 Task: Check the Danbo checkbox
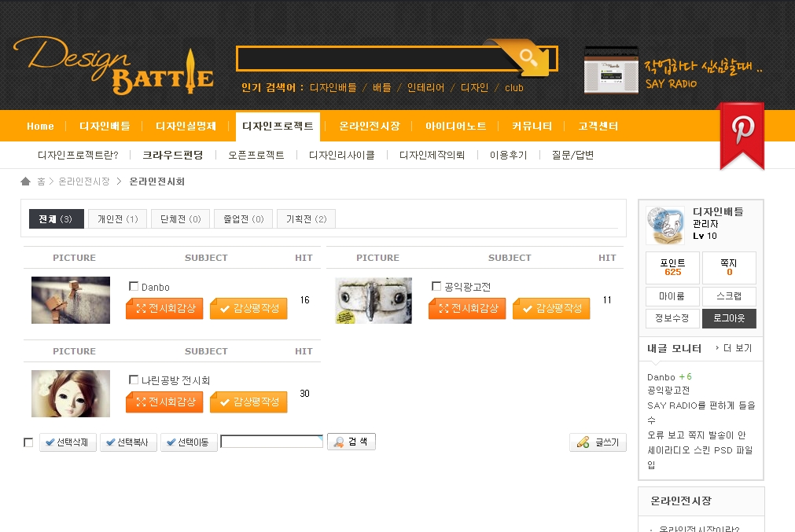[x=134, y=287]
